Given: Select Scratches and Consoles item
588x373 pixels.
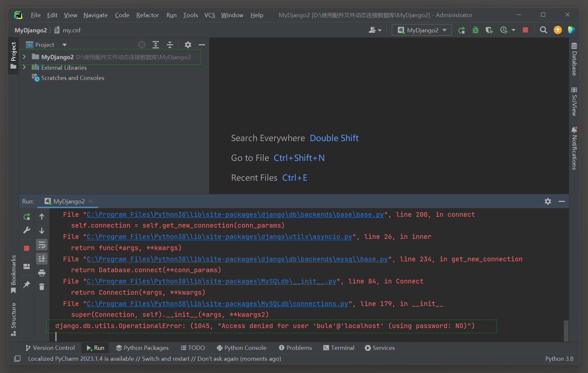Looking at the screenshot, I should tap(73, 78).
